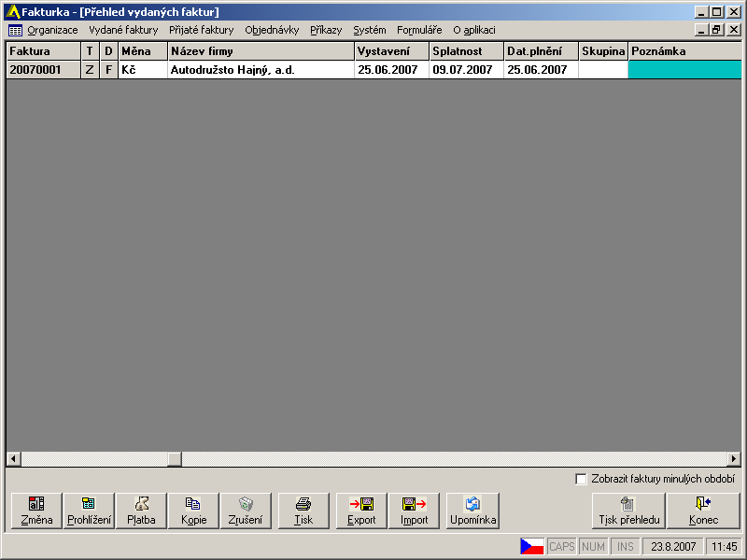Open the Vydané faktury menu
747x560 pixels.
(123, 31)
